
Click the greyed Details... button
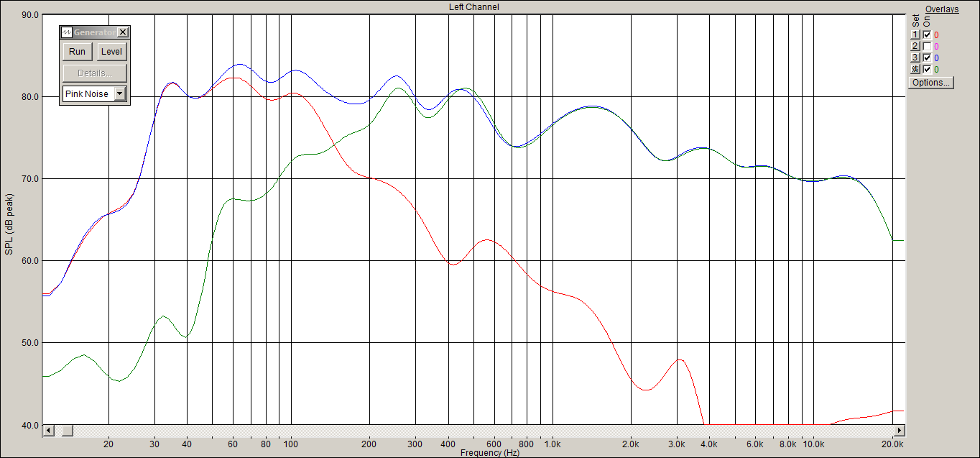95,73
